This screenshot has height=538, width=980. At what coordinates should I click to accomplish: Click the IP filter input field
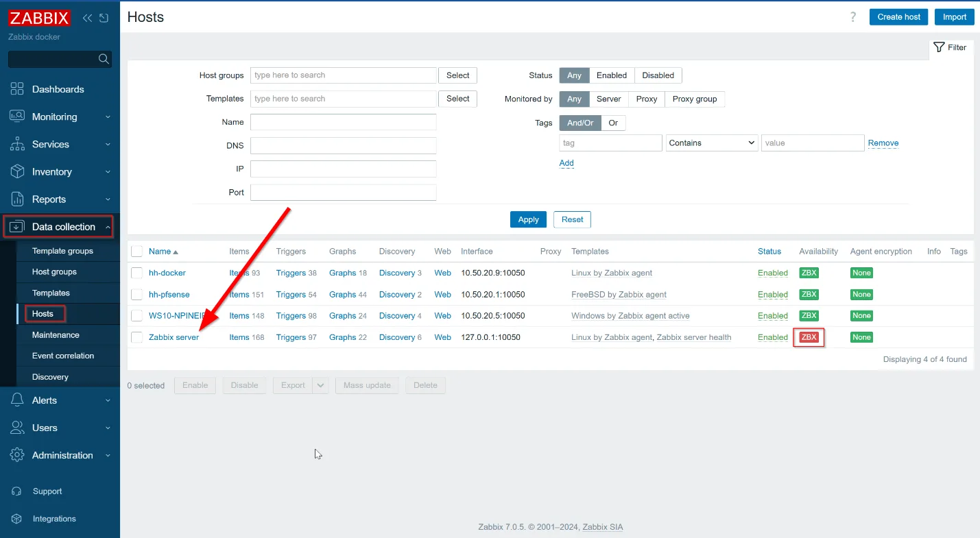(x=344, y=169)
